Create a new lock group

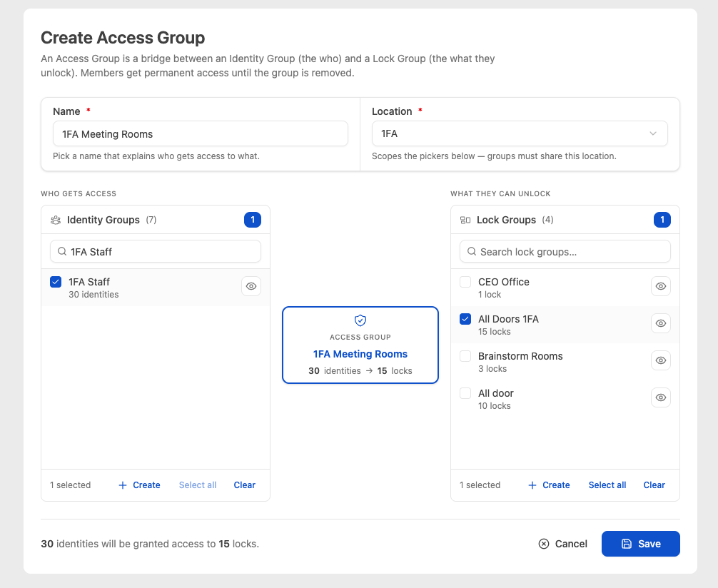549,485
